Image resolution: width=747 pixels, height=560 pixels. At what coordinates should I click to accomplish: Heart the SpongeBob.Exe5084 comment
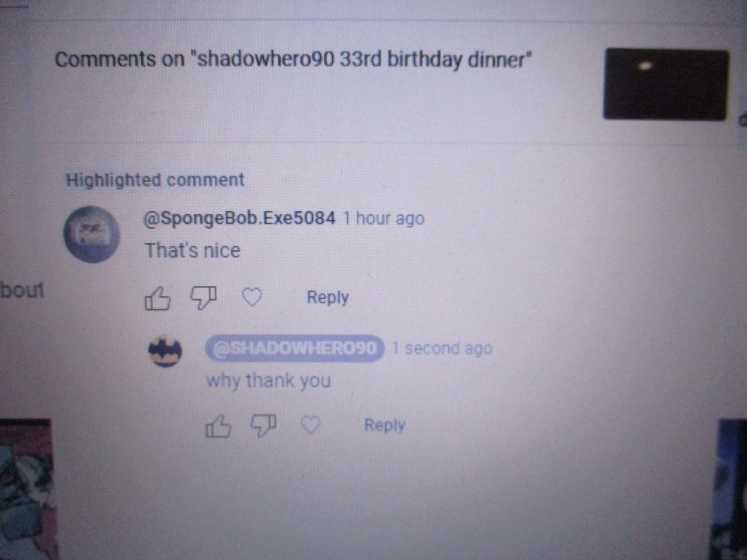(x=252, y=297)
